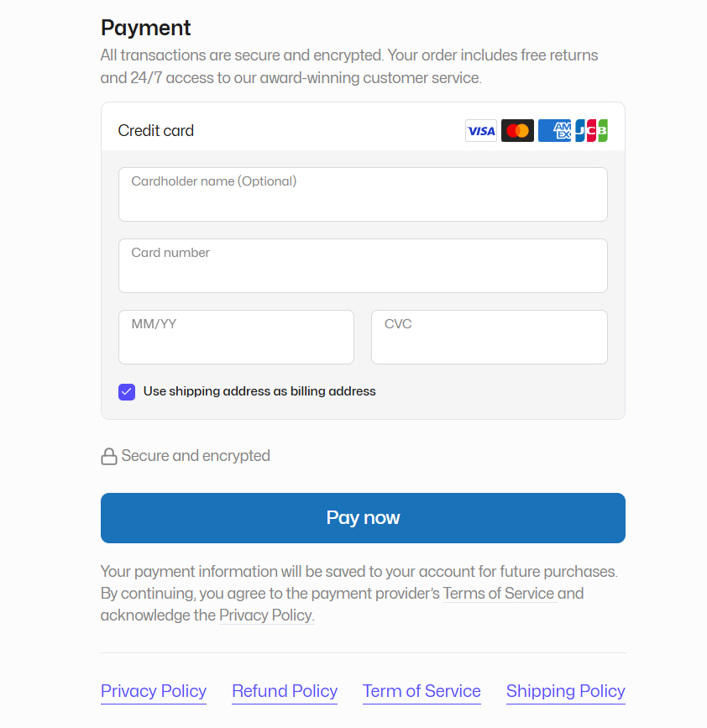Click the Card number field

[363, 265]
